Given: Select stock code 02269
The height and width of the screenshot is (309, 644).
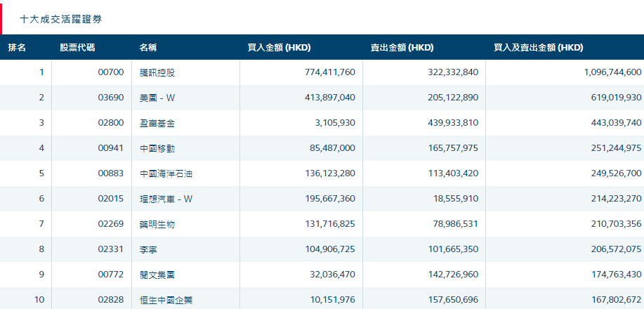Looking at the screenshot, I should 111,224.
